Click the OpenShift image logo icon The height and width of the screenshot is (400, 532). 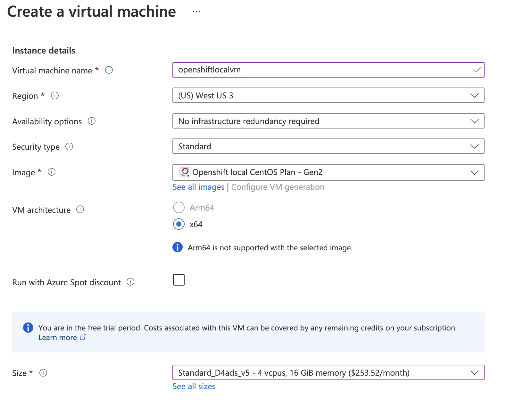[185, 172]
